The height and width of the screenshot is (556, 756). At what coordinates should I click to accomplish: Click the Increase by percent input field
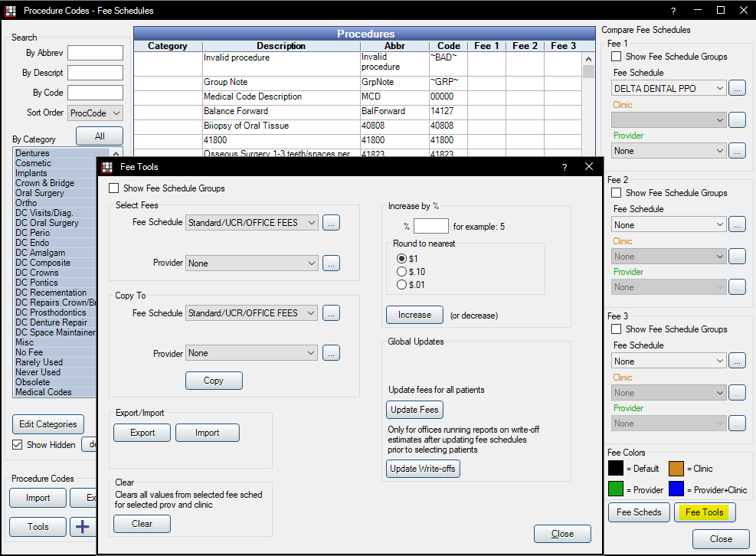(x=431, y=226)
